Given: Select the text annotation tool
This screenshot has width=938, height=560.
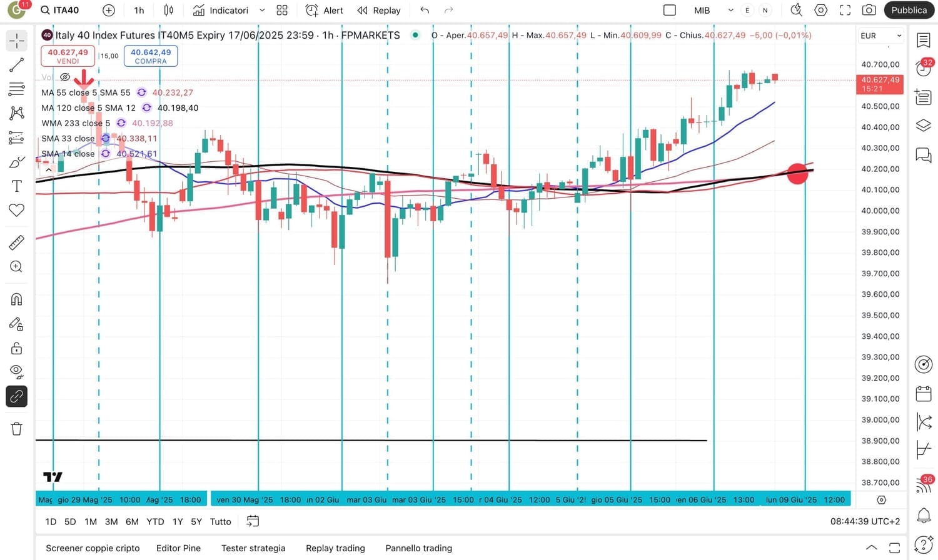Looking at the screenshot, I should point(17,186).
